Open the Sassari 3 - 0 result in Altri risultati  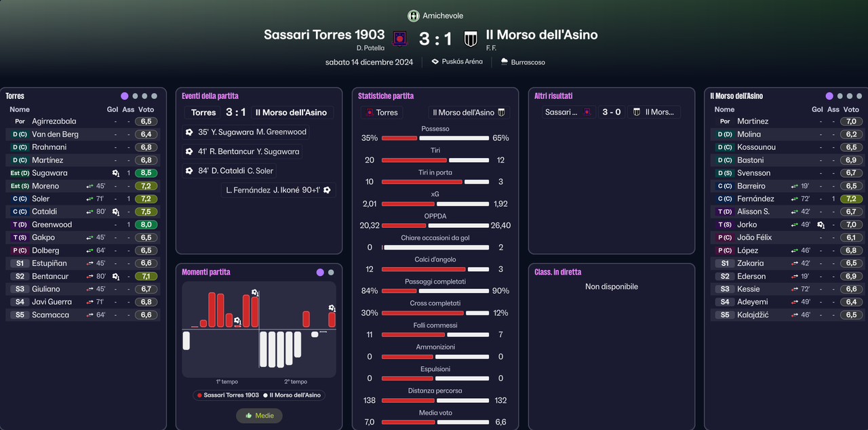[x=611, y=112]
